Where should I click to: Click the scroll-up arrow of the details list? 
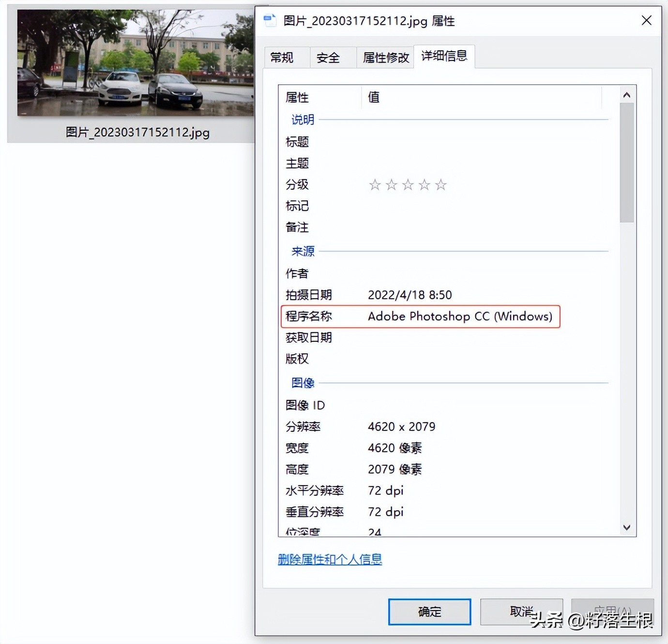point(627,95)
